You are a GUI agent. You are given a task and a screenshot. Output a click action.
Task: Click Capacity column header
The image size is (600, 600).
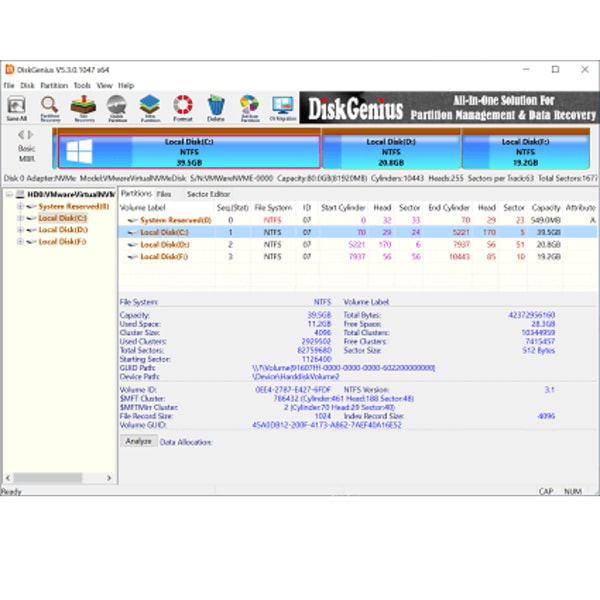[546, 208]
